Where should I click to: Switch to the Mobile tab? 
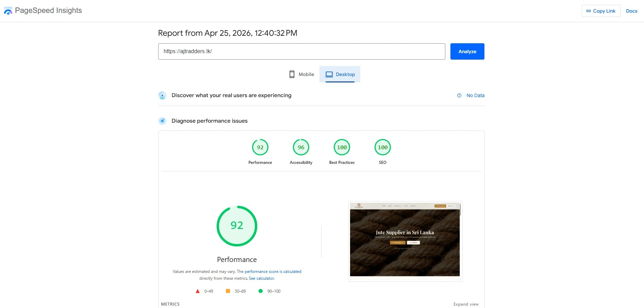click(x=301, y=74)
